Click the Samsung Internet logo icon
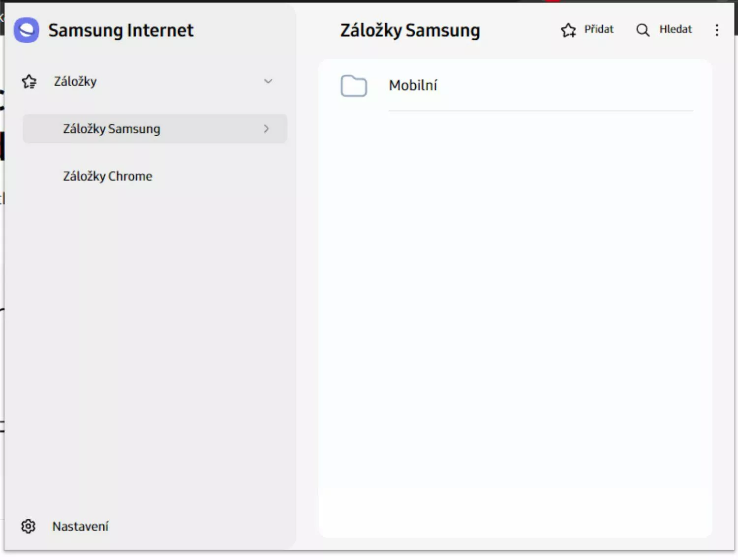 pyautogui.click(x=27, y=30)
